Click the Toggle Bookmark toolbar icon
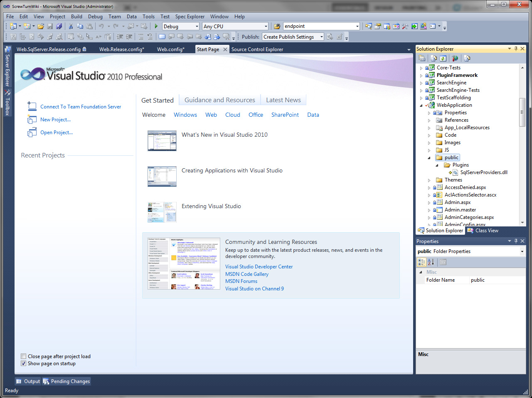Viewport: 532px width, 398px height. tap(162, 37)
